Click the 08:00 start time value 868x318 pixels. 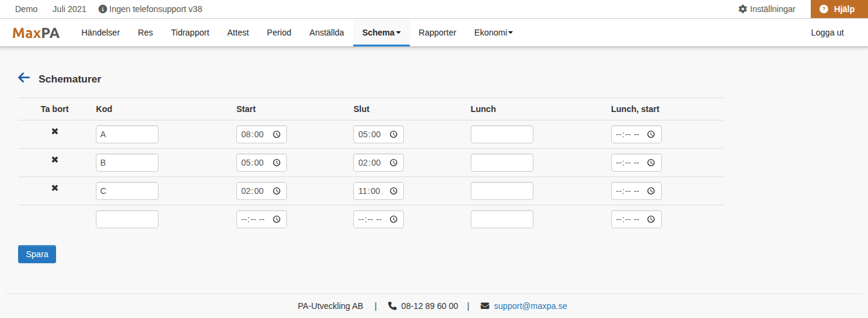coord(253,134)
